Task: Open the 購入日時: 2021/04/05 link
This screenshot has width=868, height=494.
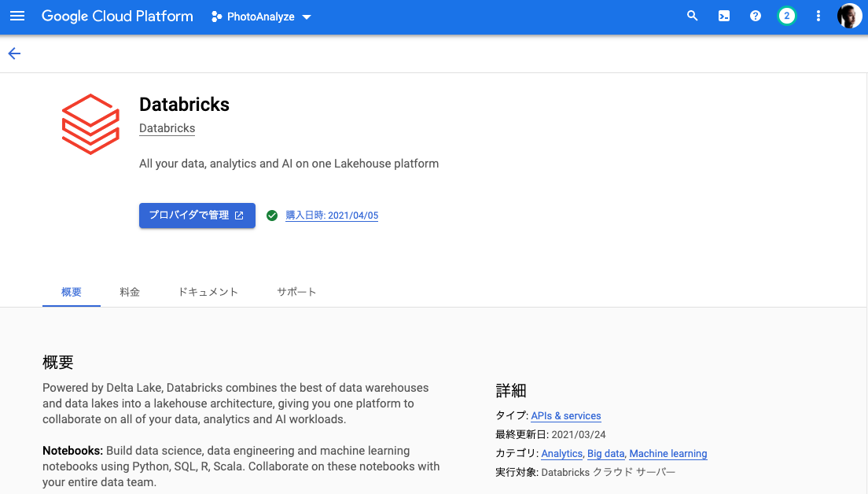Action: (332, 216)
